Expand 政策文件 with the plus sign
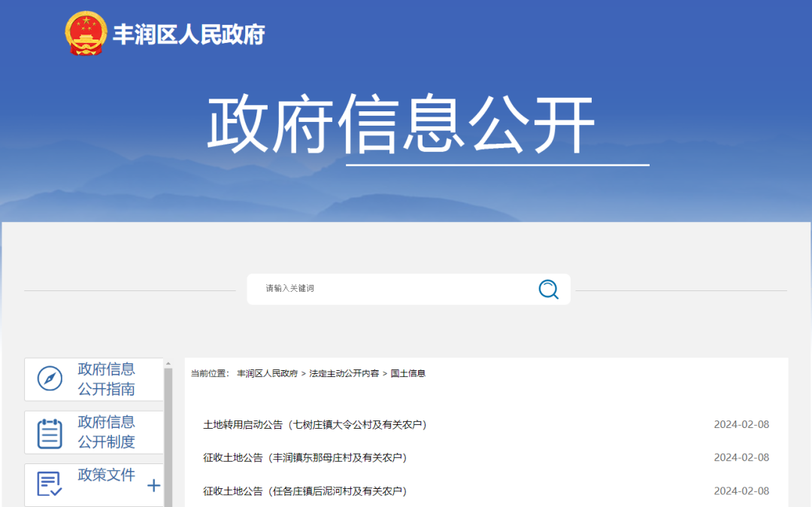 (154, 485)
